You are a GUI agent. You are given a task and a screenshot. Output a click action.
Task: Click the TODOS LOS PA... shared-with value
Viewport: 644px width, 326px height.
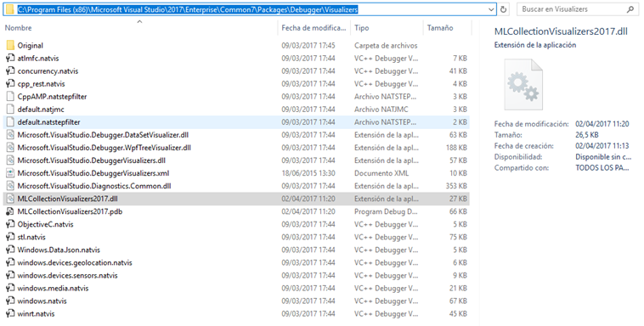tap(602, 167)
